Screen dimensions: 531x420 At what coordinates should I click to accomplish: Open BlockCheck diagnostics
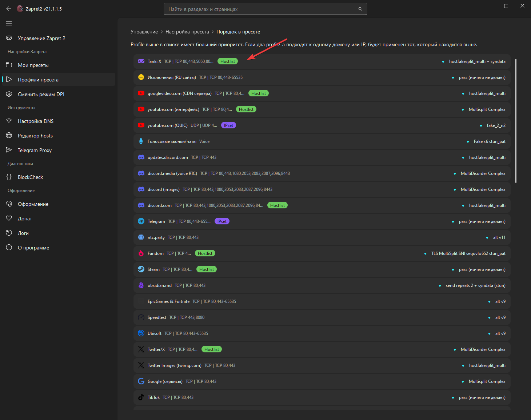(59, 177)
